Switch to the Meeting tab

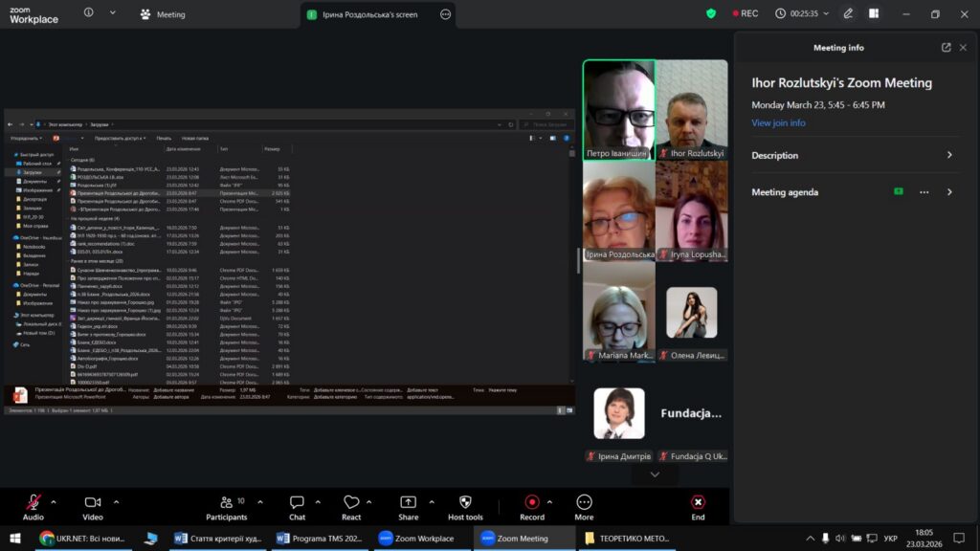163,14
